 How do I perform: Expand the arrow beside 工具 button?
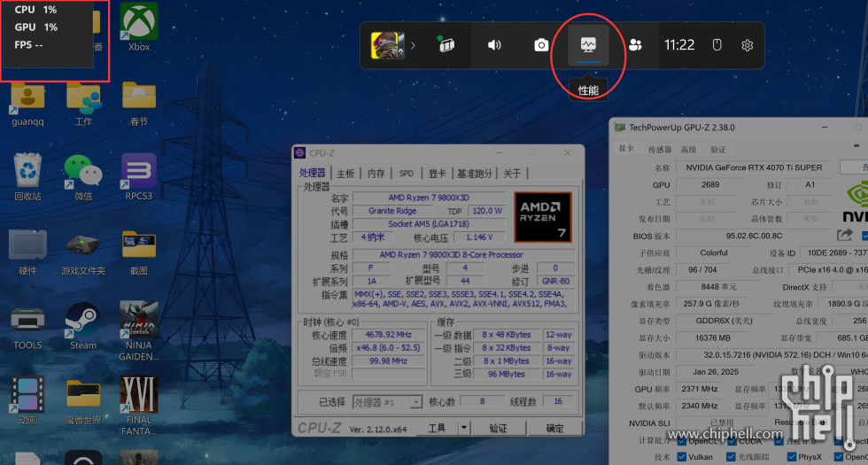point(464,428)
